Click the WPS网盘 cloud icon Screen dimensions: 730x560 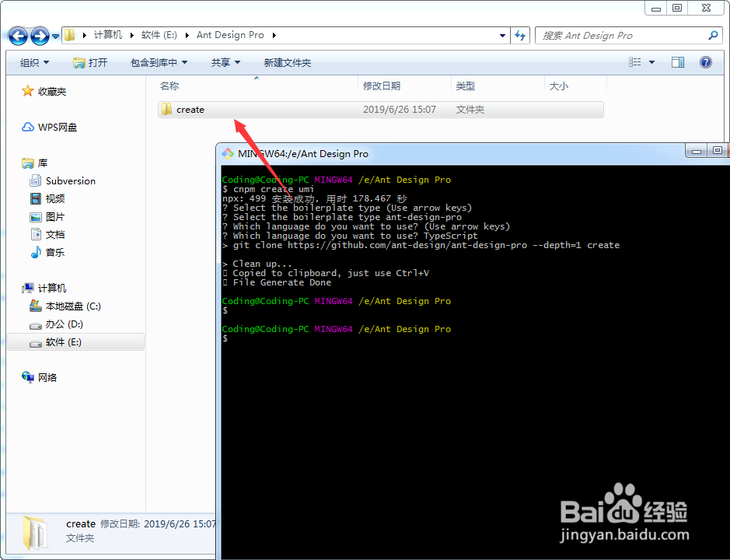(28, 128)
